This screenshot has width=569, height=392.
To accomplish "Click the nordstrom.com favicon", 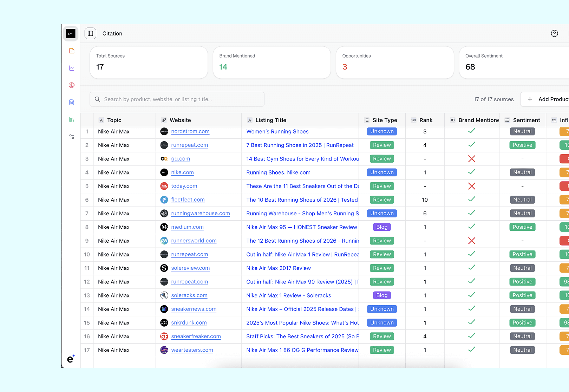I will pyautogui.click(x=164, y=131).
